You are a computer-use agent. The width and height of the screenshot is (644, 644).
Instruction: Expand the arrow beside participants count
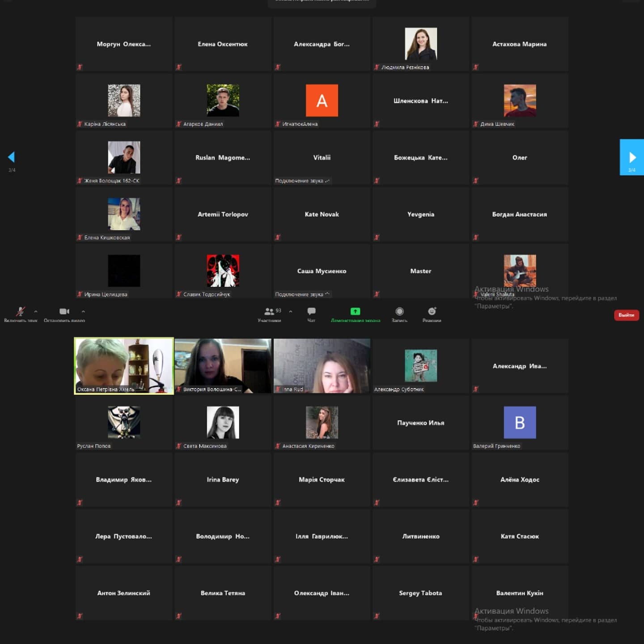pyautogui.click(x=291, y=312)
